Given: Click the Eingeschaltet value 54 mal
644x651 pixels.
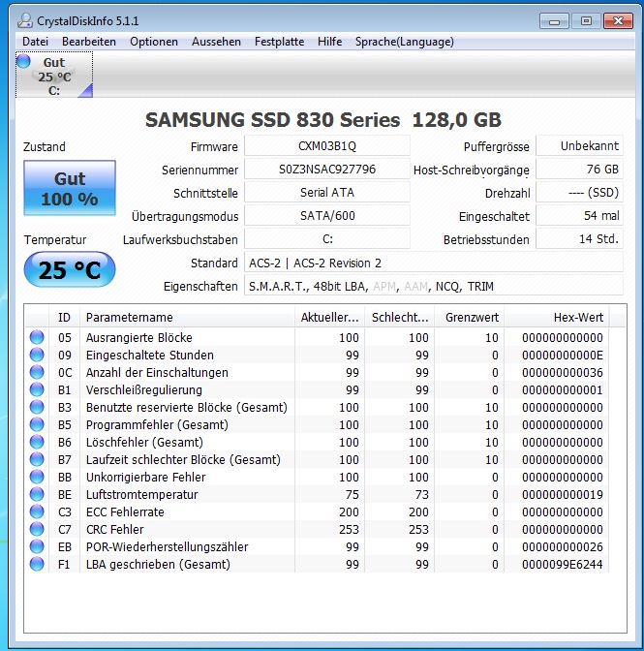Looking at the screenshot, I should [579, 216].
